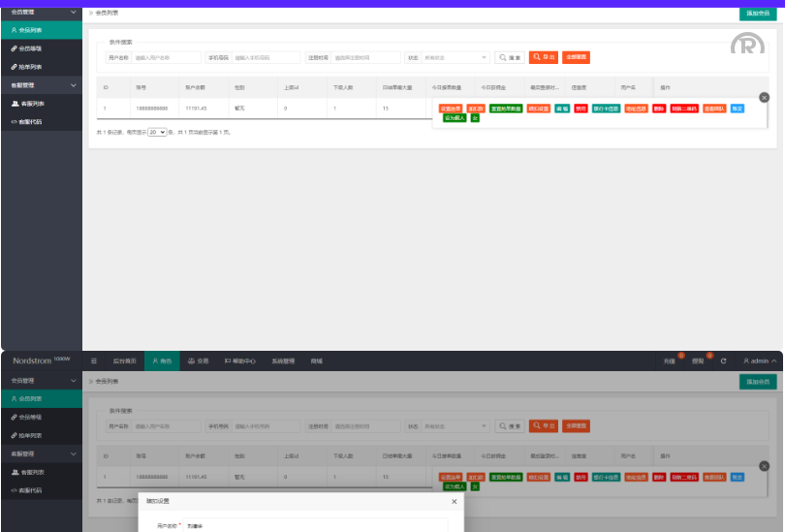Close the settings dialog with its X
Image resolution: width=785 pixels, height=532 pixels.
[x=455, y=502]
